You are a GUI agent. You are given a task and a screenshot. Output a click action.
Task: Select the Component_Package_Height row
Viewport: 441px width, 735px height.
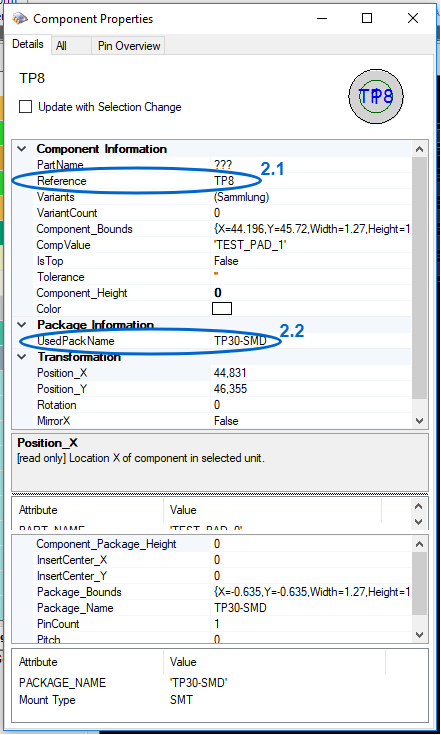coord(224,544)
